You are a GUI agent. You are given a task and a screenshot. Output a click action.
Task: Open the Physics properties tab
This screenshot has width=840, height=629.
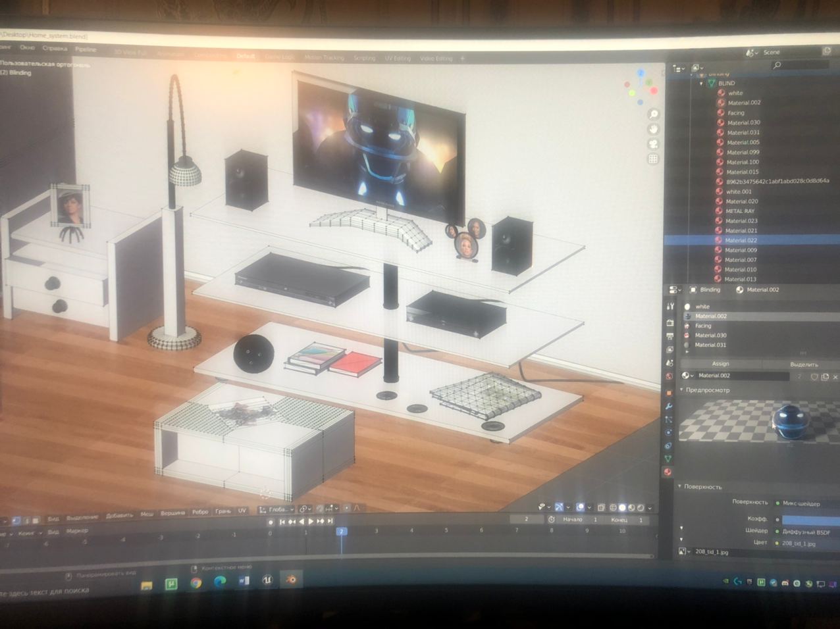coord(668,432)
